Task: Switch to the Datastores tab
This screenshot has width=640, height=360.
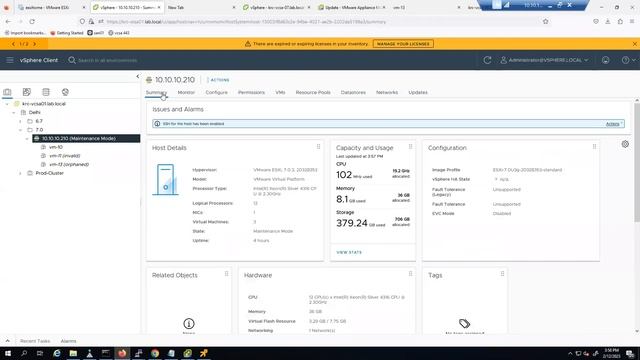Action: click(x=353, y=93)
